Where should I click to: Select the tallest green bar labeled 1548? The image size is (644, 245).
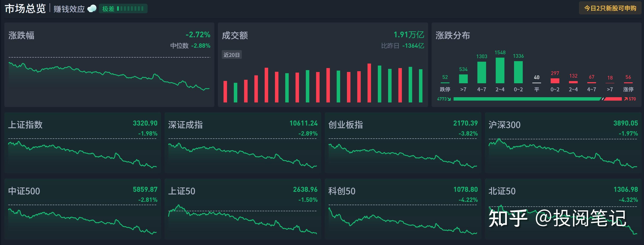click(500, 71)
